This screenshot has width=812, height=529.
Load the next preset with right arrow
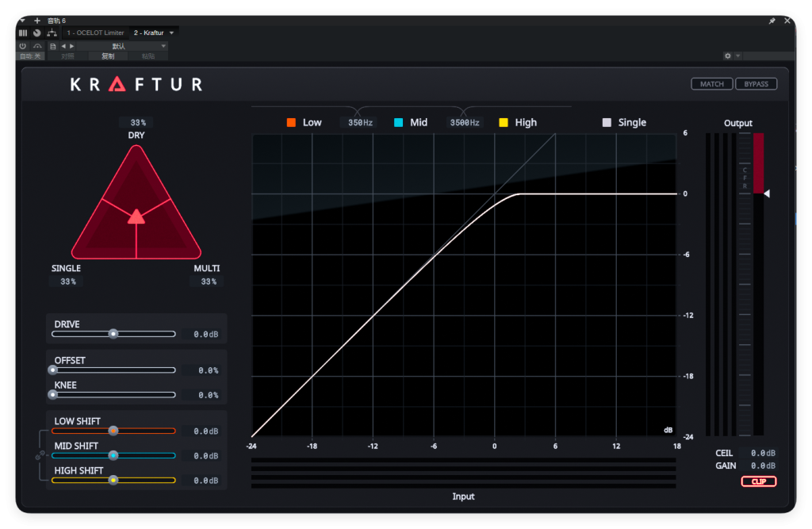click(x=72, y=46)
